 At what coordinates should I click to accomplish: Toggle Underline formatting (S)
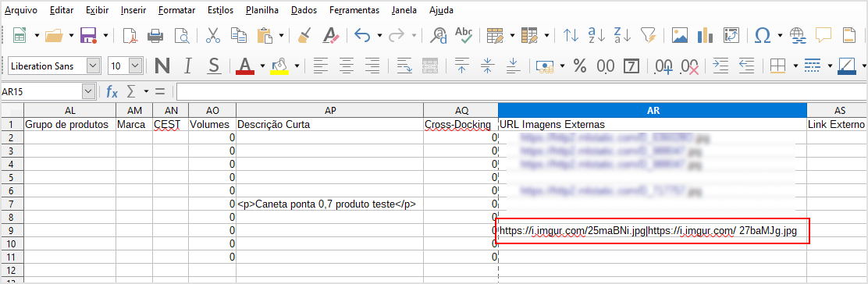214,66
